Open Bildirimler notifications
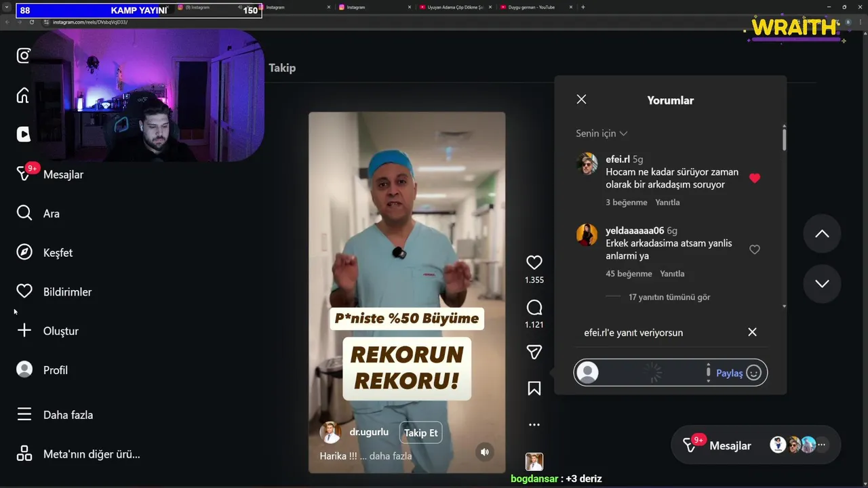The width and height of the screenshot is (868, 488). click(54, 292)
